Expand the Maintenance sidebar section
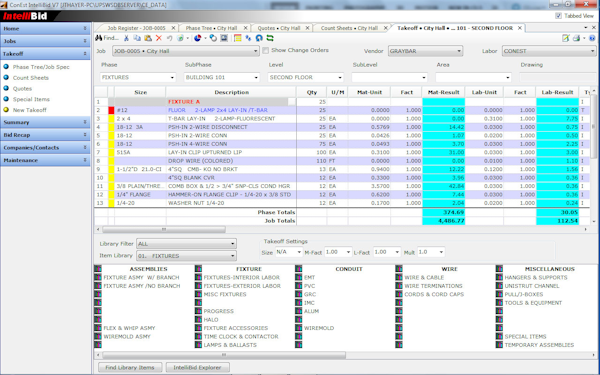The width and height of the screenshot is (600, 375). [45, 160]
